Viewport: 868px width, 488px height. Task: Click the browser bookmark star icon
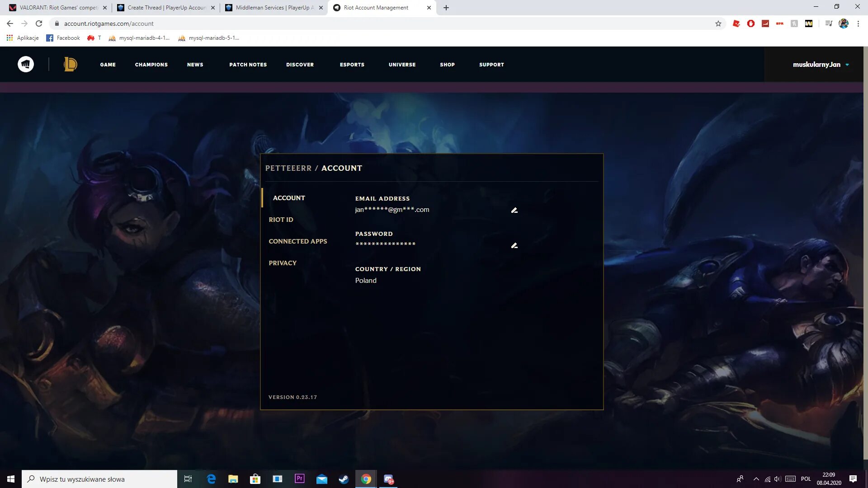pos(718,23)
